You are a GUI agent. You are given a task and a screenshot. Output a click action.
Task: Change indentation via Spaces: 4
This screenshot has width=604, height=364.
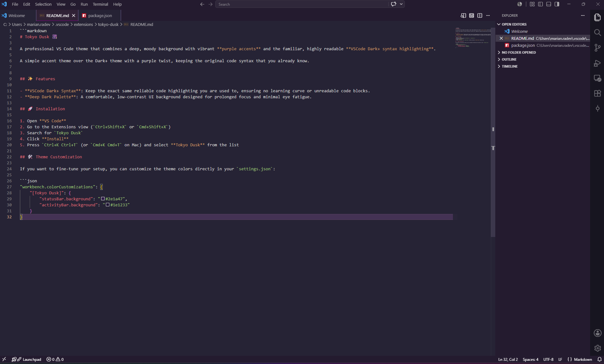tap(530, 359)
